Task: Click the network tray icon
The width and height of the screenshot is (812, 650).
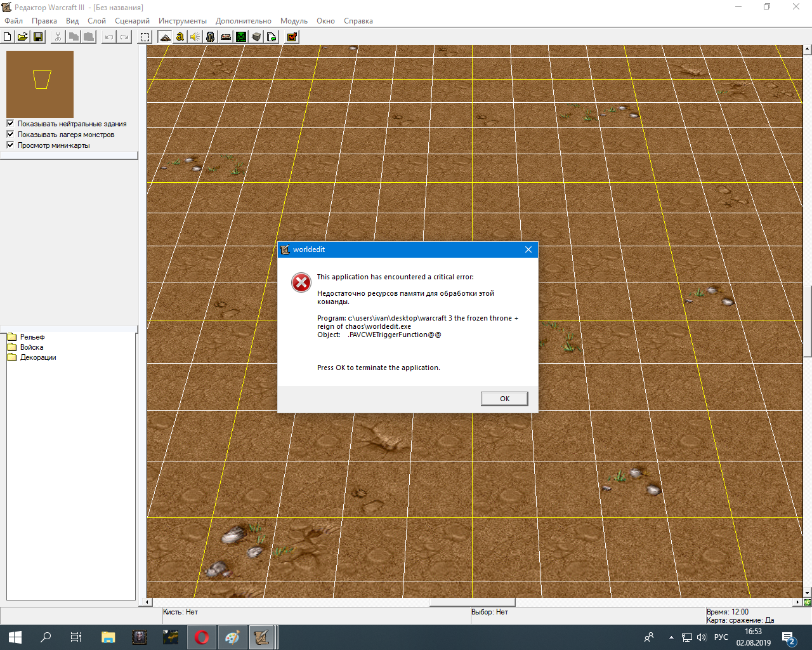Action: (x=687, y=637)
